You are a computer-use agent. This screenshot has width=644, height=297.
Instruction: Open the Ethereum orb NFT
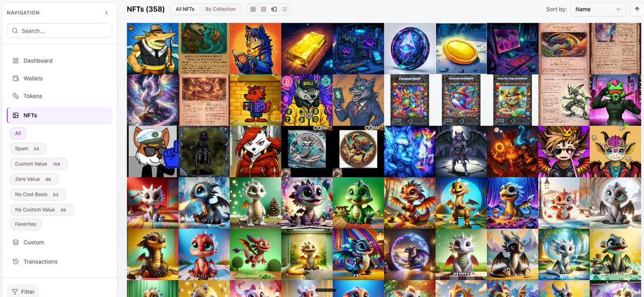[410, 48]
